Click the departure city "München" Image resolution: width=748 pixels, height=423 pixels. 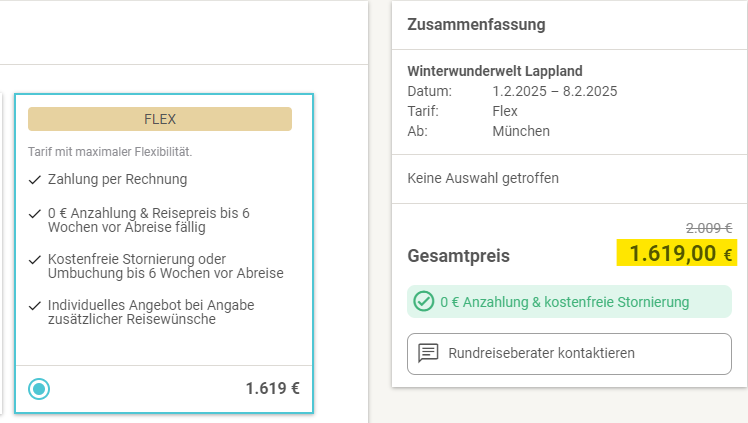tap(521, 131)
